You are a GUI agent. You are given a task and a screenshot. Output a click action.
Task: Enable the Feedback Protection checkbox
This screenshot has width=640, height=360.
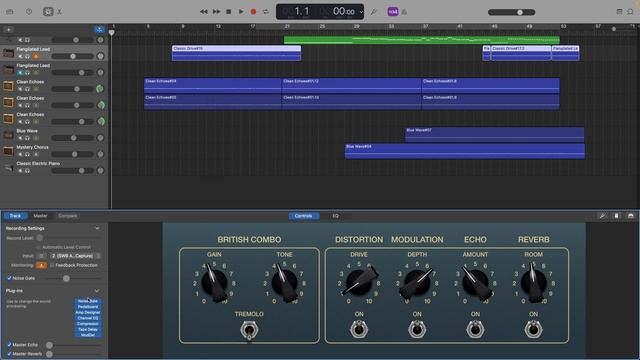tap(52, 265)
